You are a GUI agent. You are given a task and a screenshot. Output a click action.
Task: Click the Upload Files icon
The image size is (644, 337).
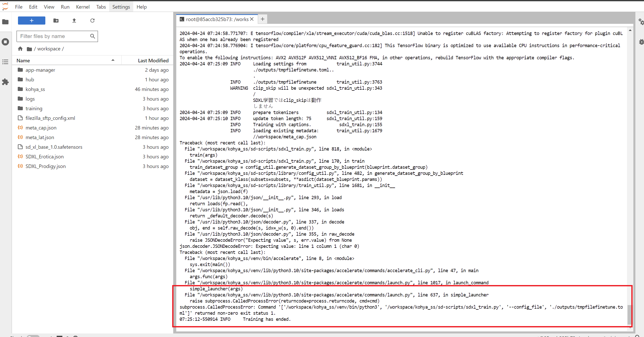tap(74, 21)
